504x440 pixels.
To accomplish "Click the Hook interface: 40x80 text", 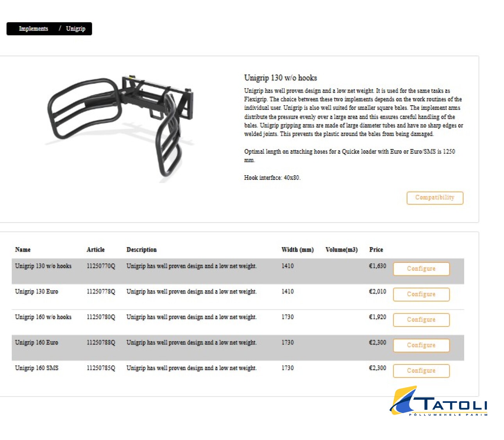I will 272,178.
